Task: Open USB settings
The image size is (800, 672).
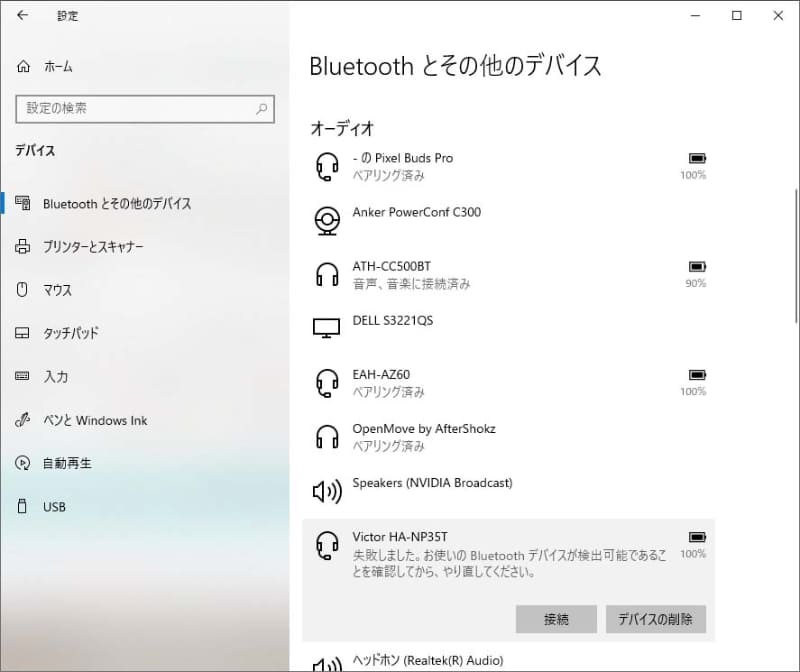Action: [54, 507]
